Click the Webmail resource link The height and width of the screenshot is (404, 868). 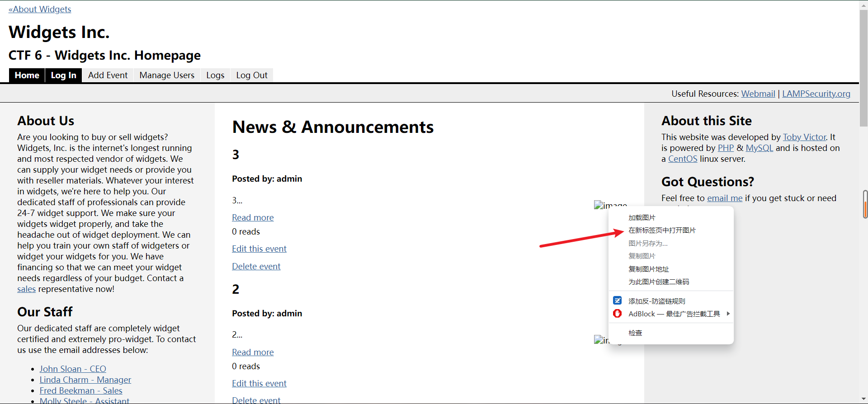pos(758,94)
